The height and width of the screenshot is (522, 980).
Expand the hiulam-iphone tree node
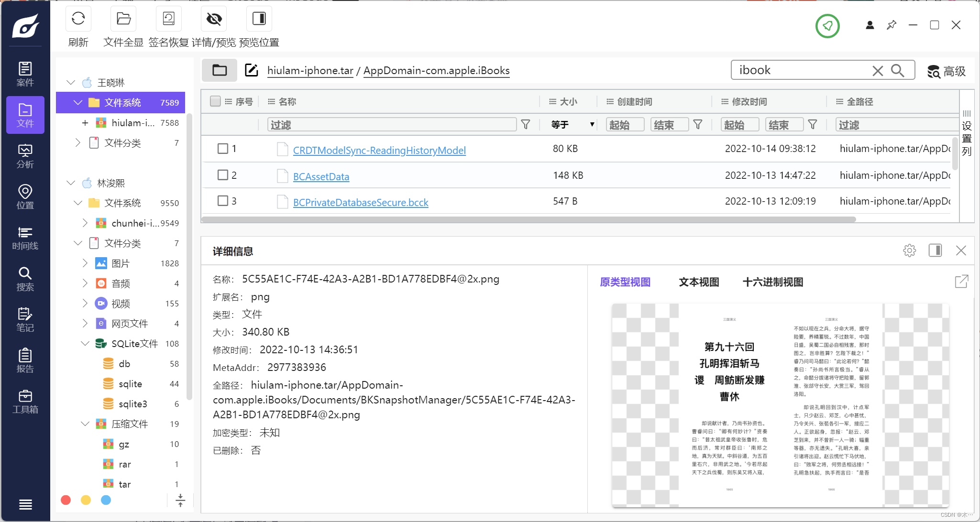click(85, 123)
